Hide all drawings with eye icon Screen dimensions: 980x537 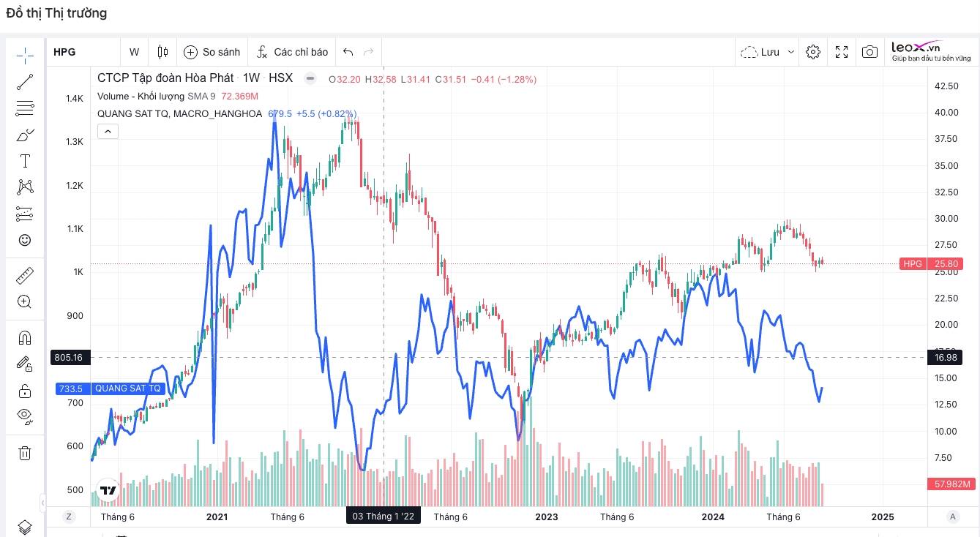[x=25, y=416]
